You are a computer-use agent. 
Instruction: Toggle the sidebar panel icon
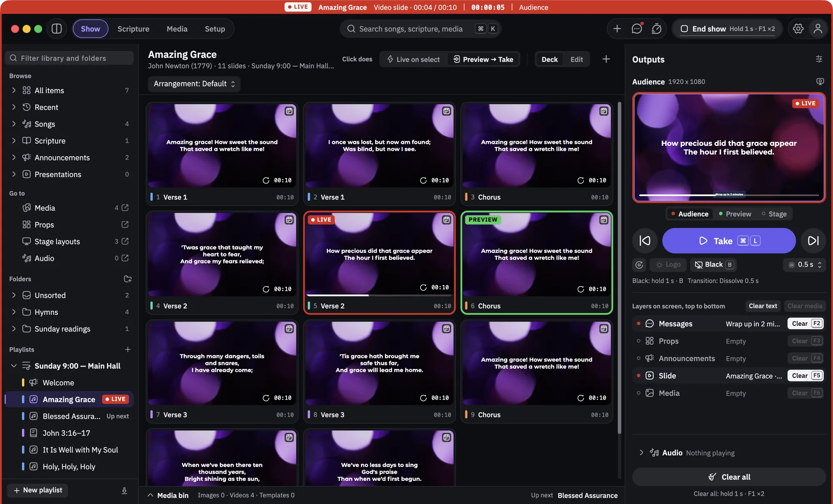[57, 29]
